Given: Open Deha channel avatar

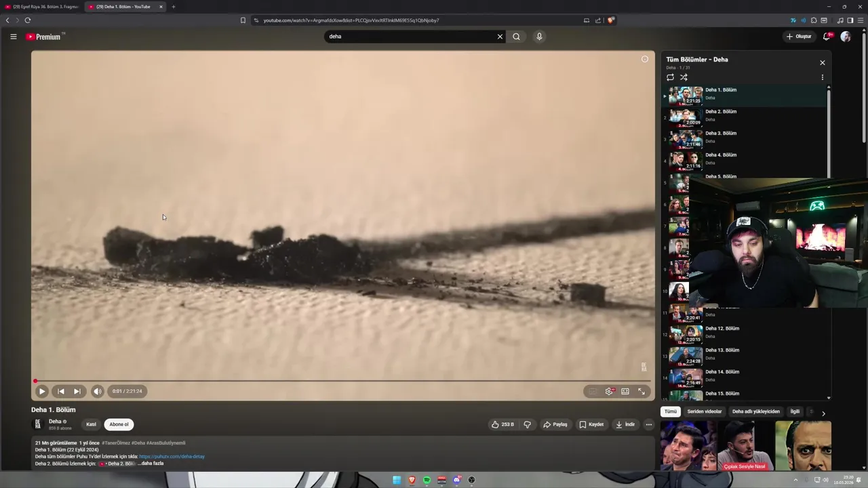Looking at the screenshot, I should [x=38, y=424].
